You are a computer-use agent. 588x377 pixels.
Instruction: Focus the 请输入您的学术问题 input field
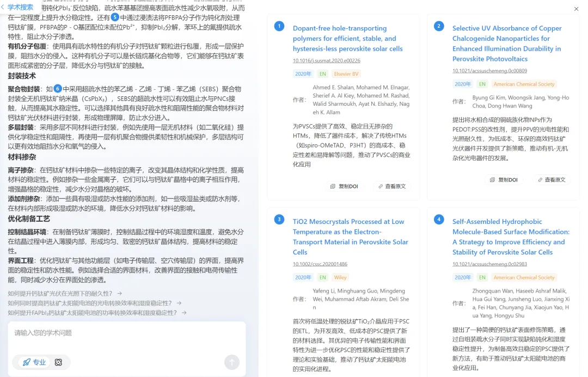126,333
